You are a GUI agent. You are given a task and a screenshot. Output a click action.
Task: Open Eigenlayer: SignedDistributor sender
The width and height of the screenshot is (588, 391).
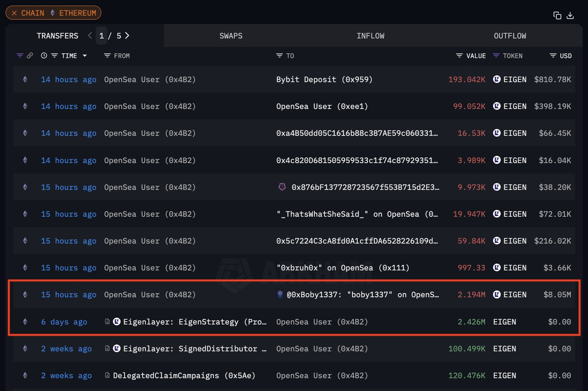coord(195,349)
